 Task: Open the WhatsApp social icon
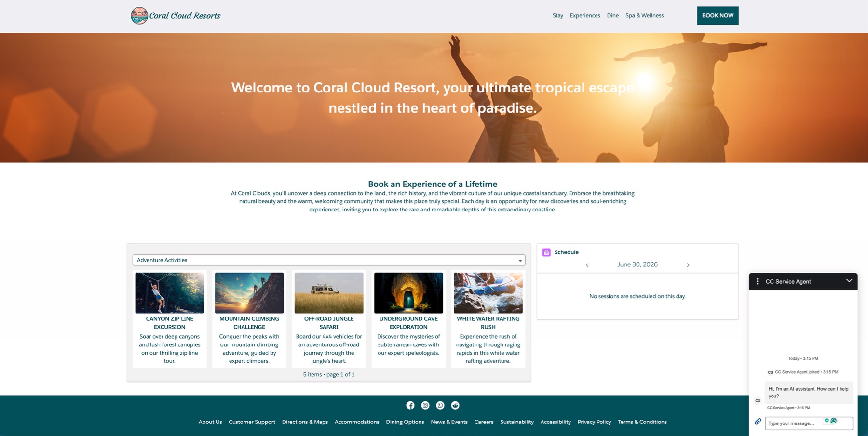[440, 405]
